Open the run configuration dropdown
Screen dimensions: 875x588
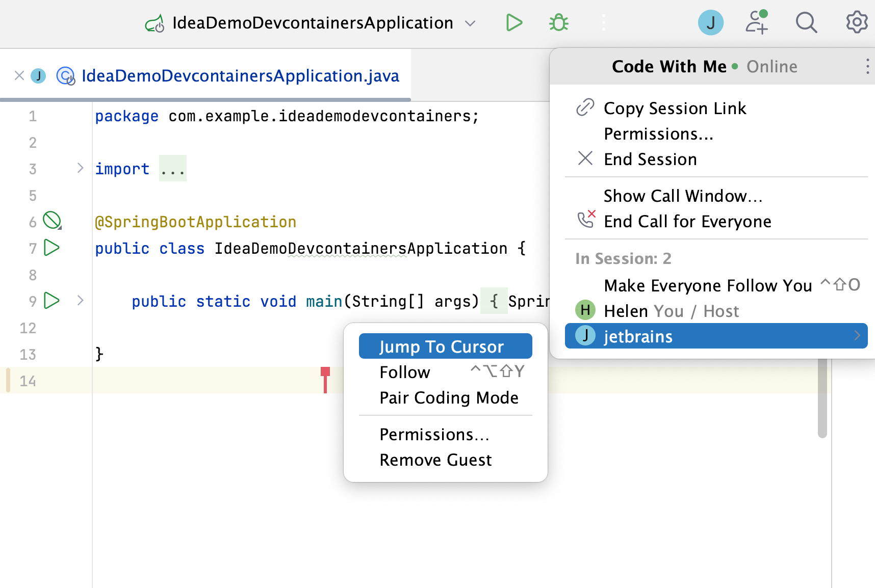coord(470,23)
